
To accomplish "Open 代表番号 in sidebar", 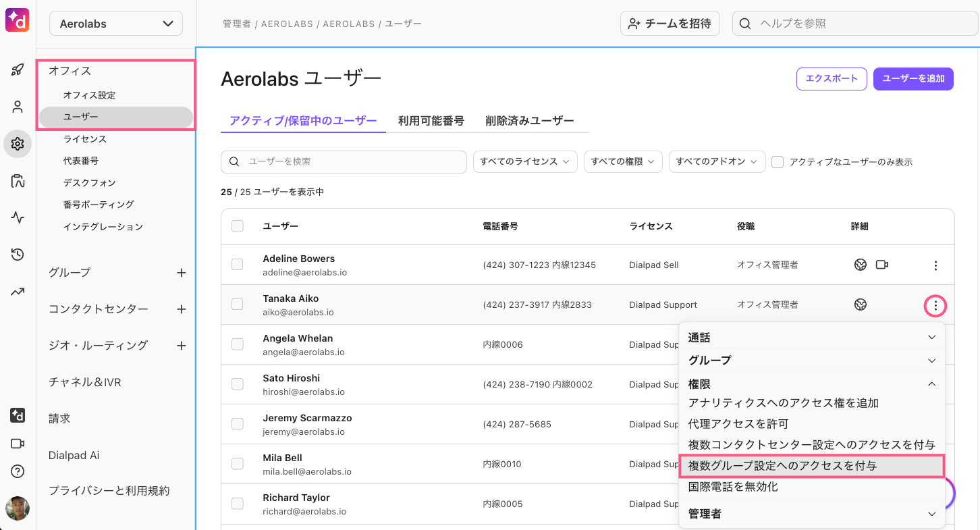I will click(81, 161).
